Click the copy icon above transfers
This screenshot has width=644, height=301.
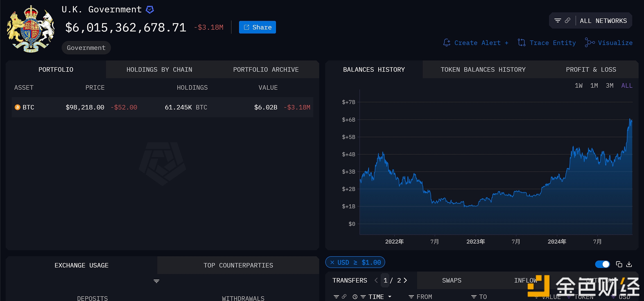click(x=619, y=264)
